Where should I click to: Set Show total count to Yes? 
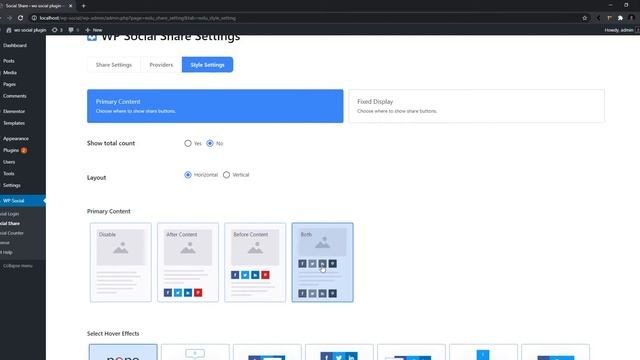188,143
